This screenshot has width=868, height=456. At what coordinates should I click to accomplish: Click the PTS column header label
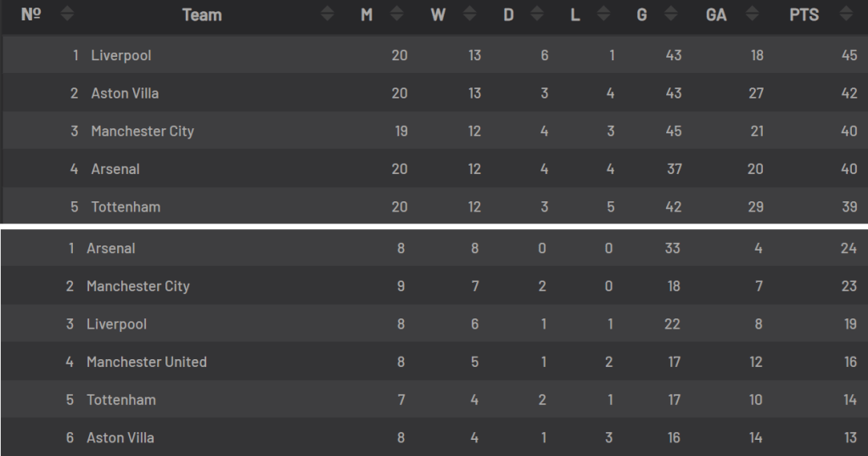click(804, 14)
